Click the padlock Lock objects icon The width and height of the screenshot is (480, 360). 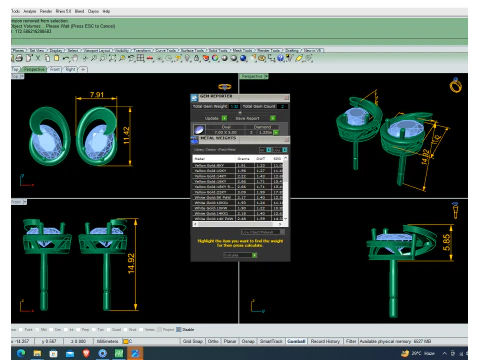(x=197, y=58)
